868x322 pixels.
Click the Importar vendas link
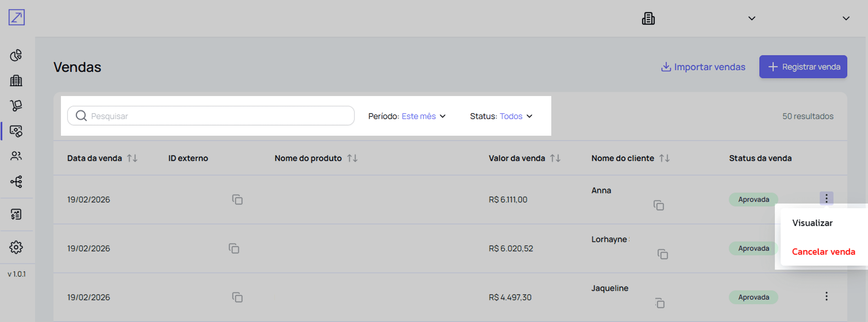703,67
